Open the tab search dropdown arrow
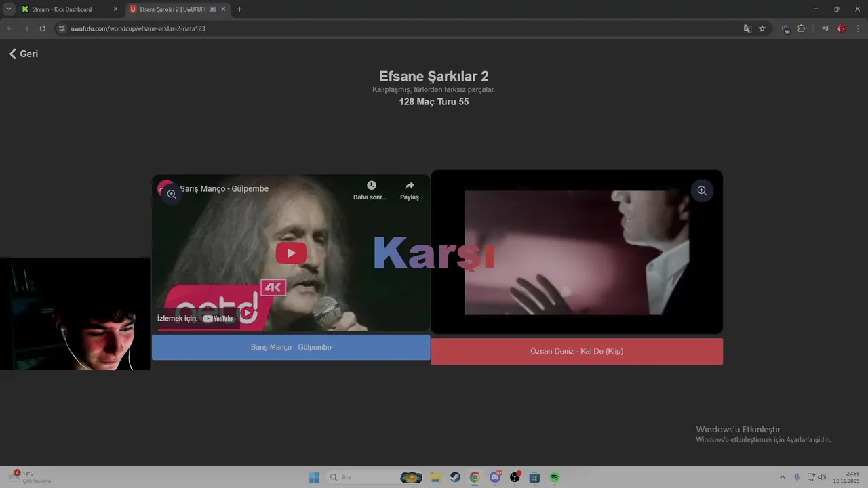 pos(9,9)
